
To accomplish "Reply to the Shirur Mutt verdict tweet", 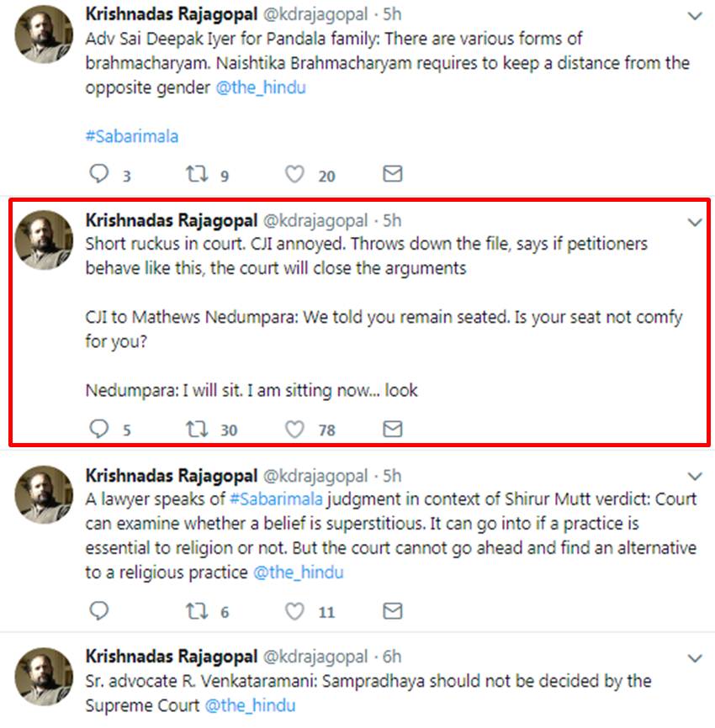I will pos(99,611).
